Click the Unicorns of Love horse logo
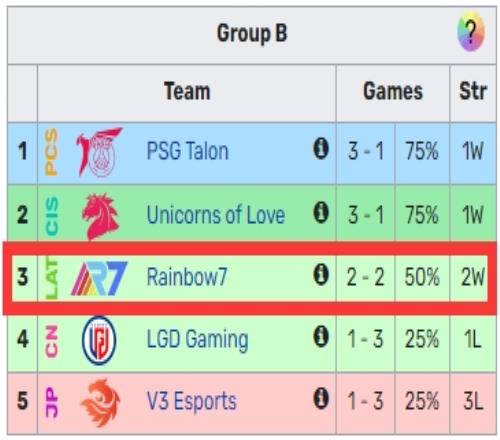This screenshot has height=440, width=500. pos(101,215)
